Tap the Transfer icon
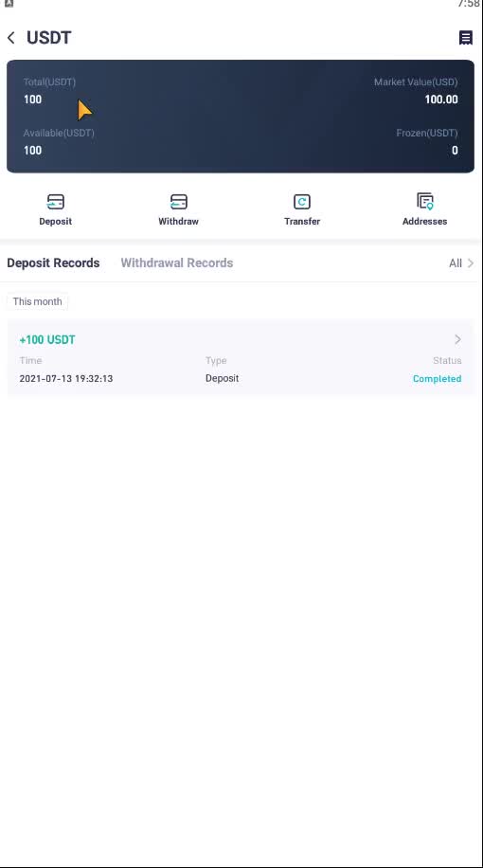The image size is (483, 868). 302,202
